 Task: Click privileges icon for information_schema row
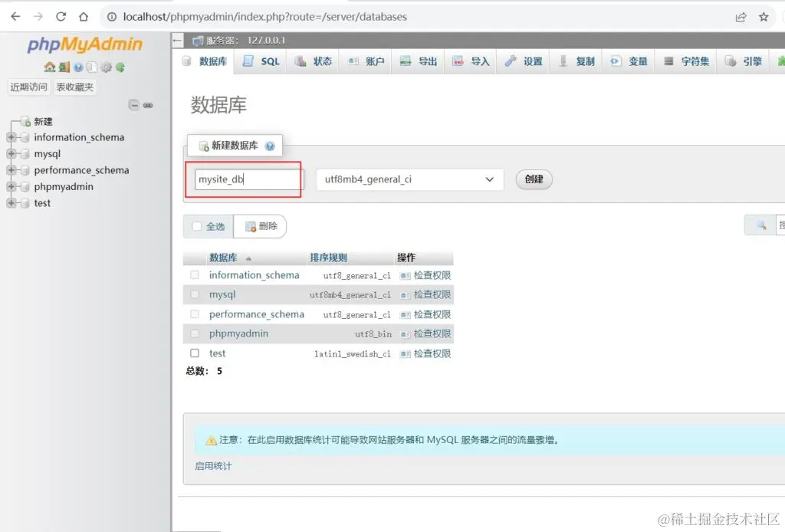click(405, 276)
